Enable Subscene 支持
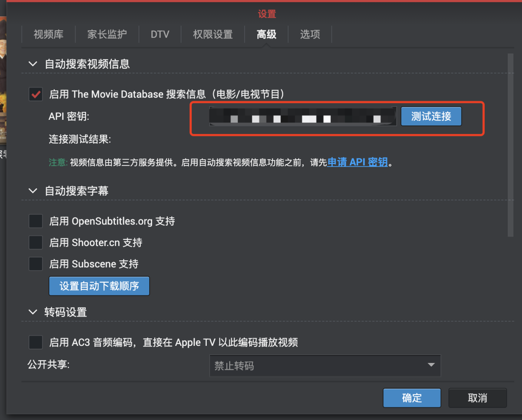522x420 pixels. (35, 264)
